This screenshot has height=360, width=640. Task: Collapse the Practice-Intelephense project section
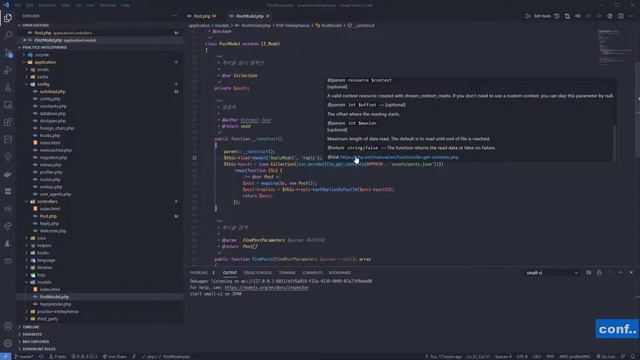click(44, 47)
